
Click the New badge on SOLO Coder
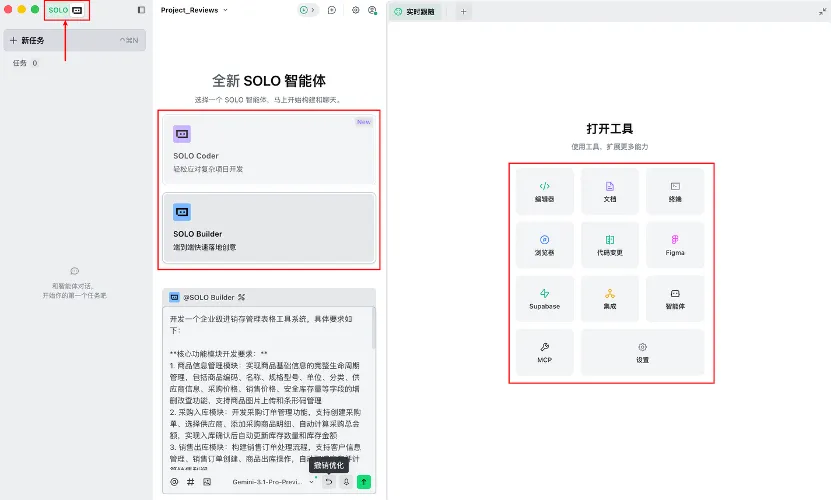pos(363,122)
